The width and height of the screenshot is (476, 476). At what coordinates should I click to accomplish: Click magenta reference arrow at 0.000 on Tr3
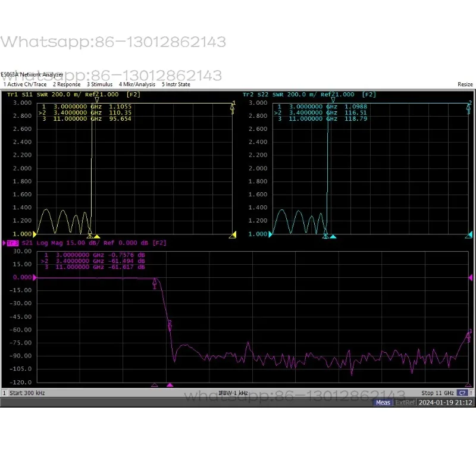(x=35, y=277)
